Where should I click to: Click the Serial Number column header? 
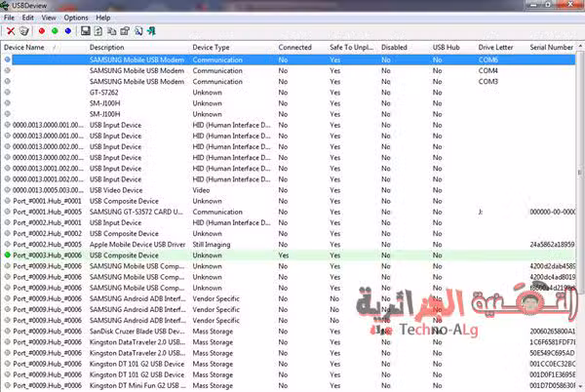[x=552, y=47]
